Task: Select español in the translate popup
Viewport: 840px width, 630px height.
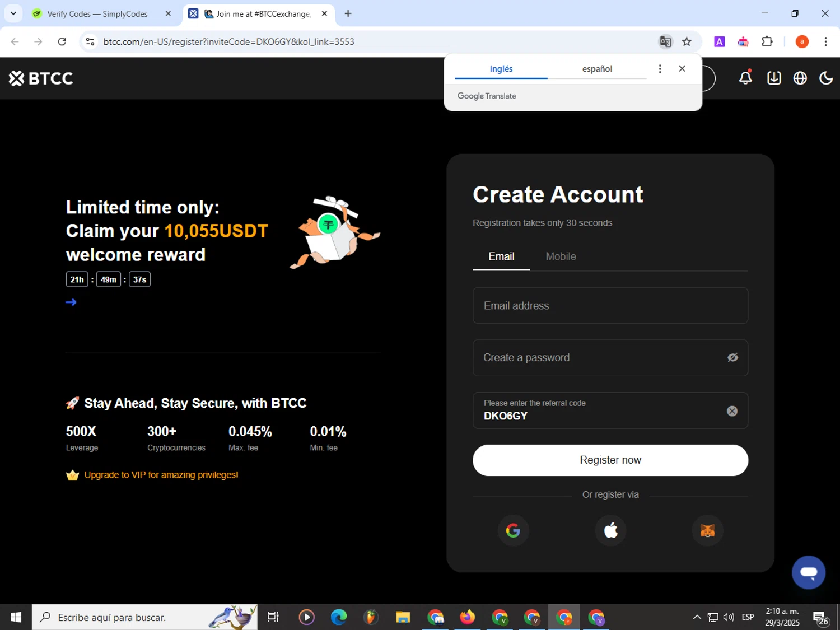Action: [x=597, y=69]
